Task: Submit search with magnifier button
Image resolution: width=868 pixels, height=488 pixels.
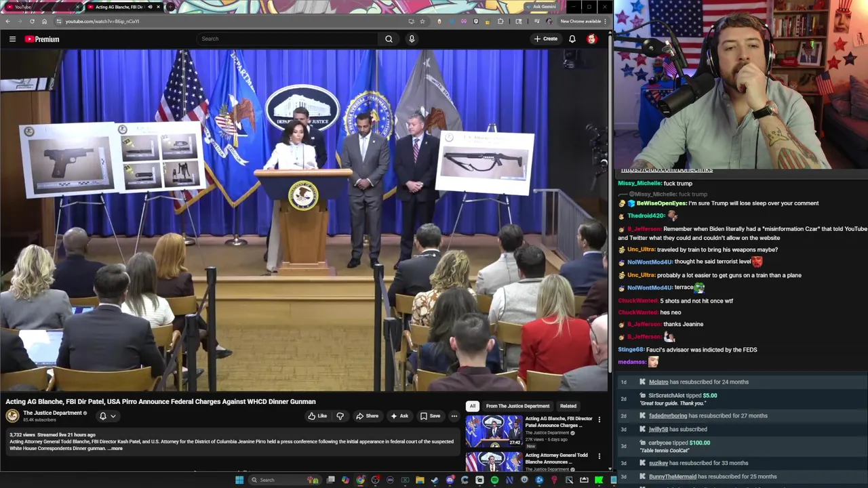Action: tap(389, 39)
